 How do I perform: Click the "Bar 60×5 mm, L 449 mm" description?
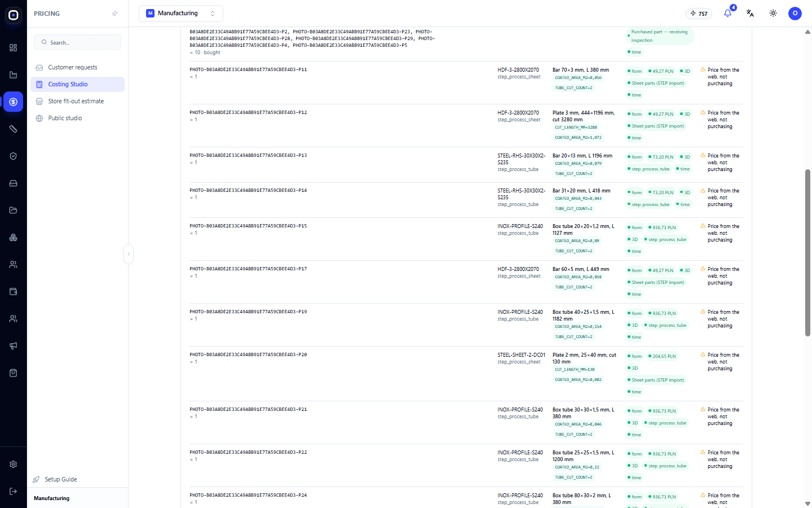coord(581,269)
